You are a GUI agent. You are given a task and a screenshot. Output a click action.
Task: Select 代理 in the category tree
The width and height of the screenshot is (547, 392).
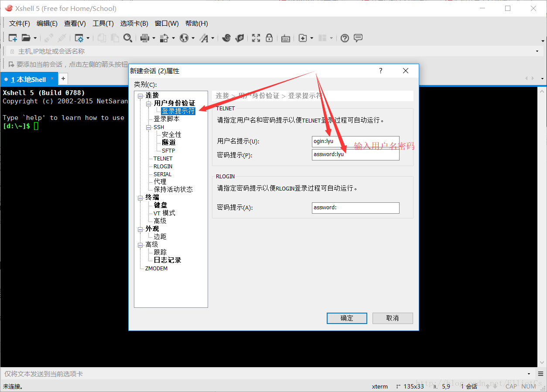[160, 181]
